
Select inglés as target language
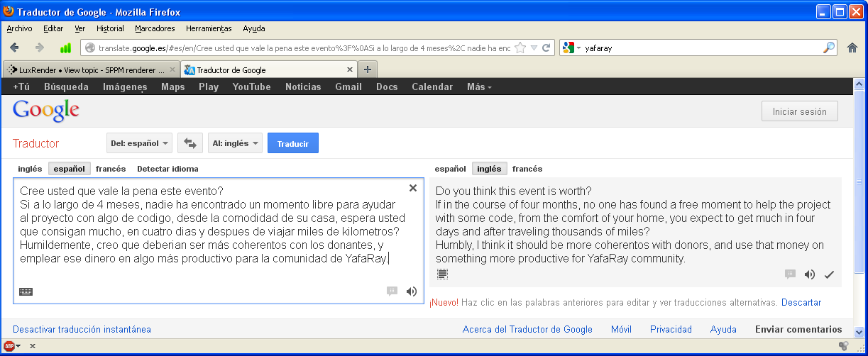pos(489,169)
